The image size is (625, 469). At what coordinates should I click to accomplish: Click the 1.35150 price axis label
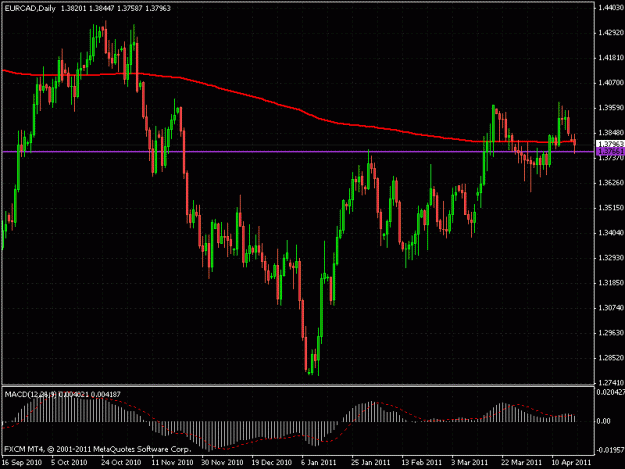pyautogui.click(x=611, y=208)
